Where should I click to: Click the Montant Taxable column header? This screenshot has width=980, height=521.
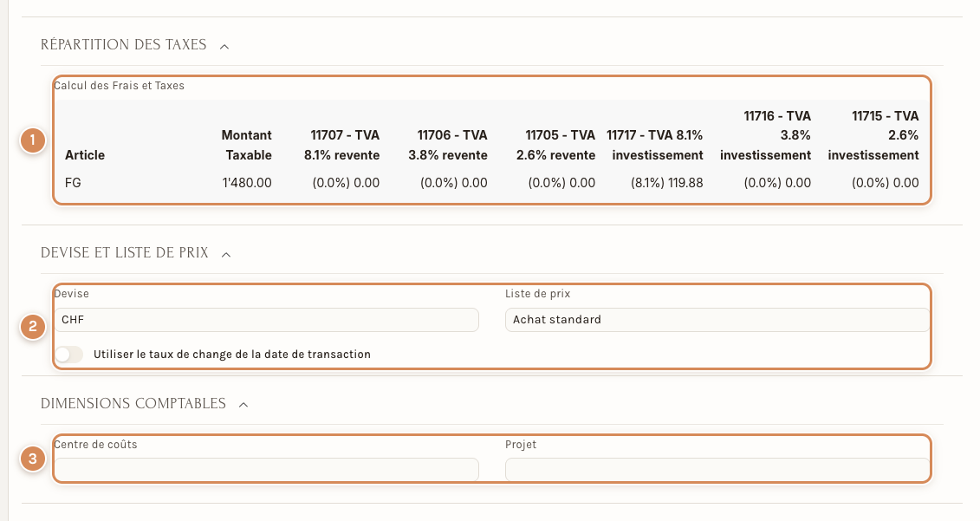click(247, 145)
